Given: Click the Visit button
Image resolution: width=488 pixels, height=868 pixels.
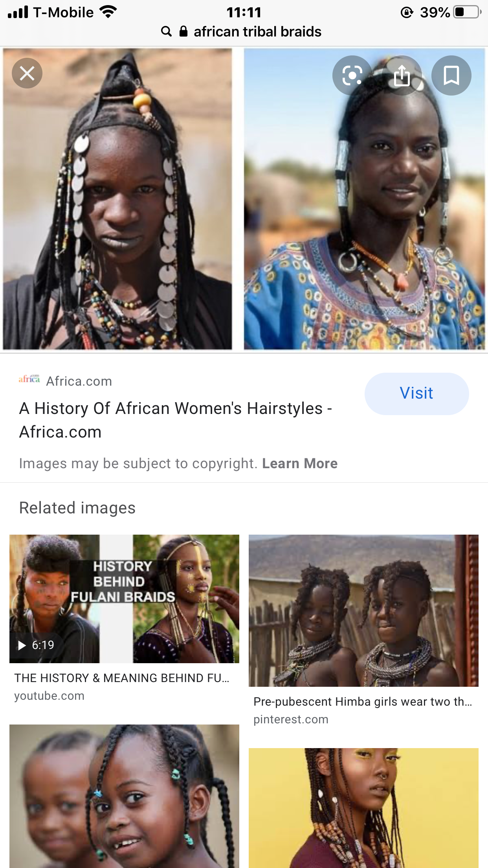Looking at the screenshot, I should 416,394.
